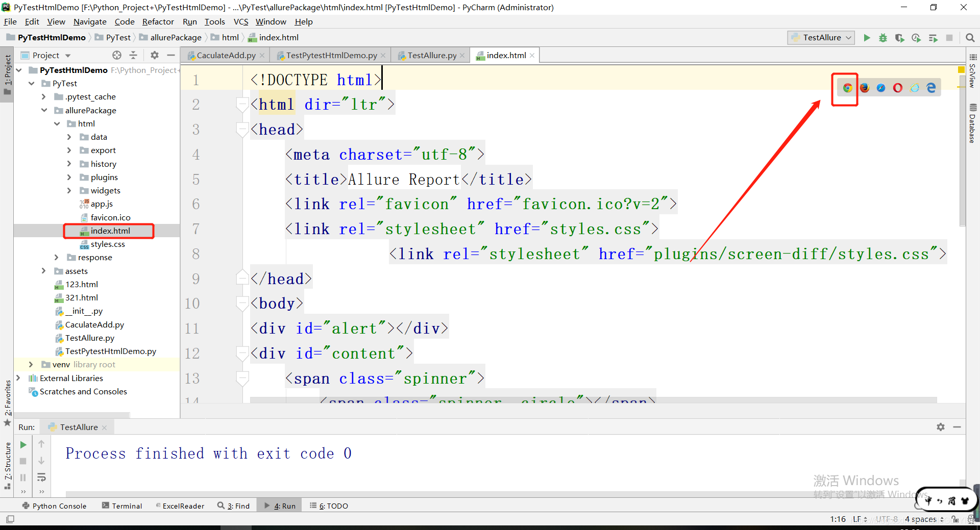Open page in Internet Explorer icon
The image size is (980, 530).
915,88
